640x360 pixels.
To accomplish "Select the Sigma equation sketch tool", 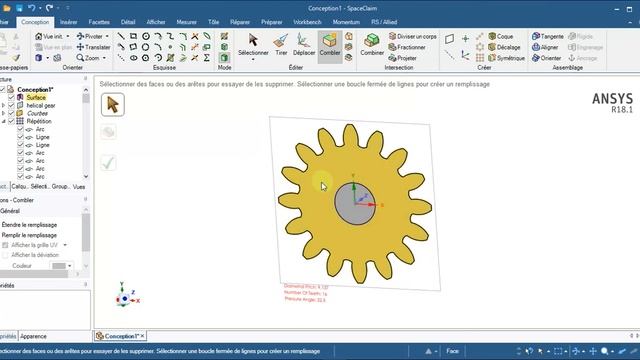I will point(207,58).
